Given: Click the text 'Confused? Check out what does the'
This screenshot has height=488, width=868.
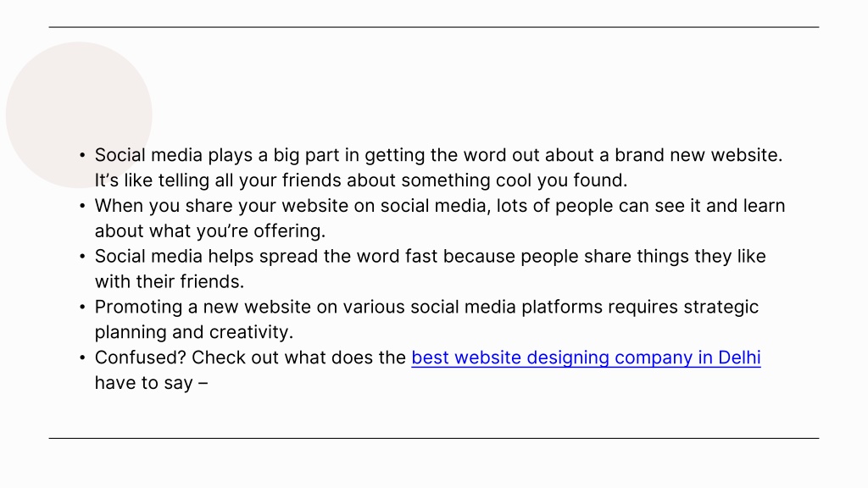Looking at the screenshot, I should pos(250,358).
